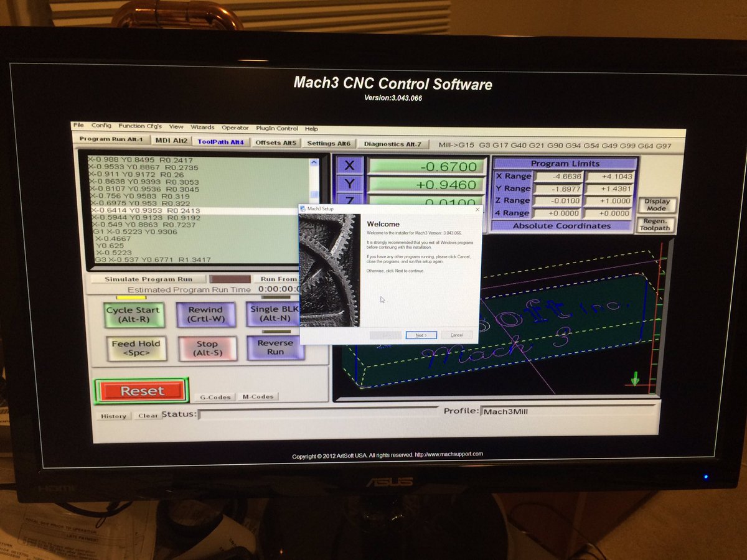Click the Program Limits header
Screen dimensions: 747x560
[x=565, y=164]
